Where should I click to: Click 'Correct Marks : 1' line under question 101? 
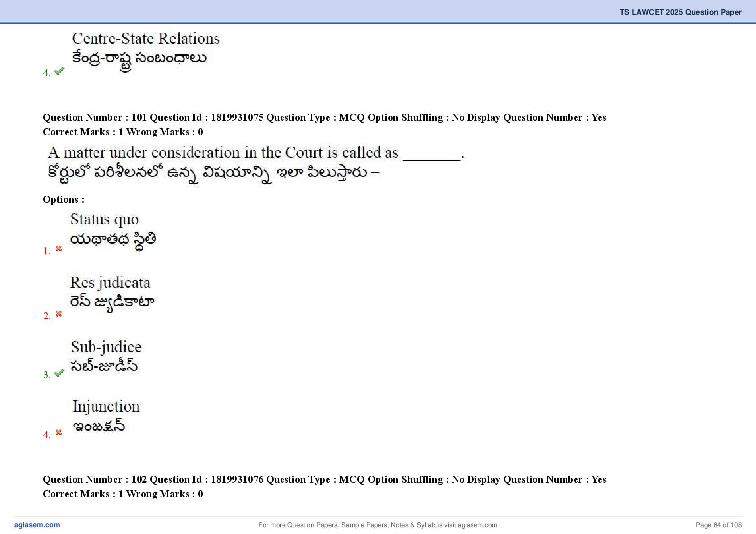click(123, 132)
